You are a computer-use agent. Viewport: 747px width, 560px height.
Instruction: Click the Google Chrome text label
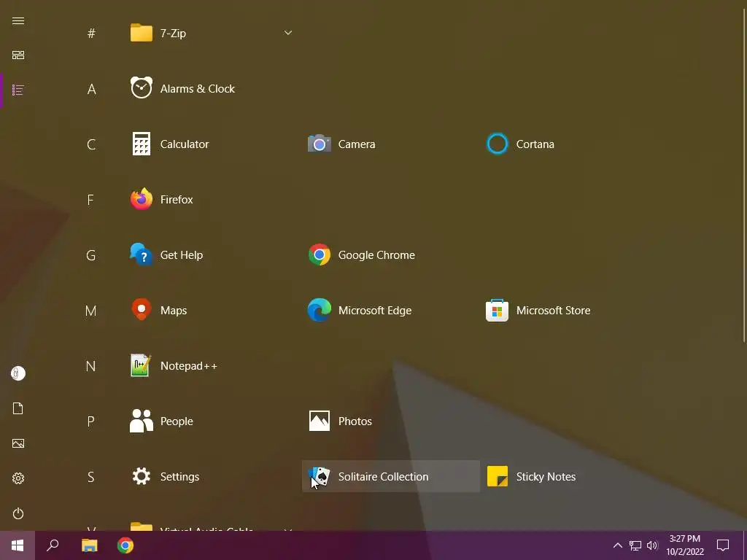376,255
